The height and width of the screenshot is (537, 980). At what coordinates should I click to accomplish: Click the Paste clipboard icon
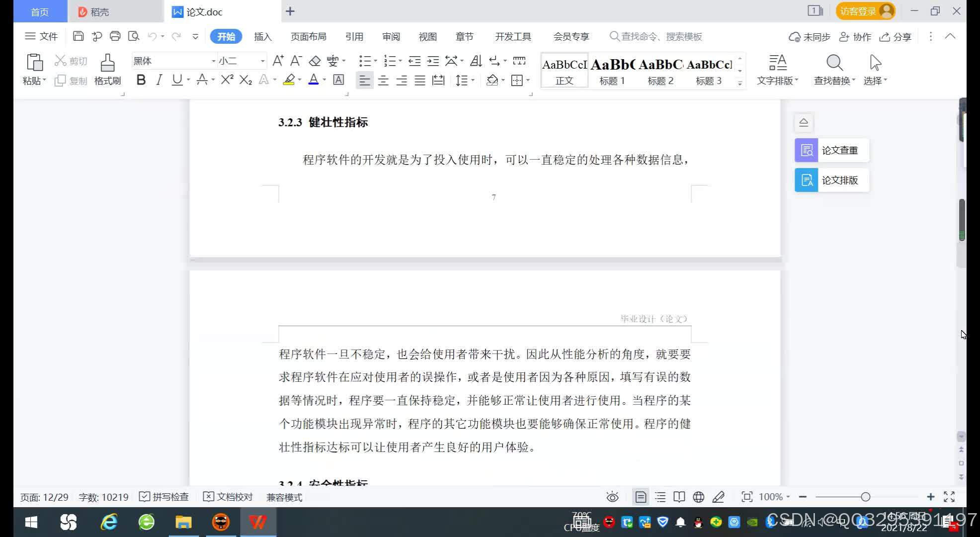point(34,63)
